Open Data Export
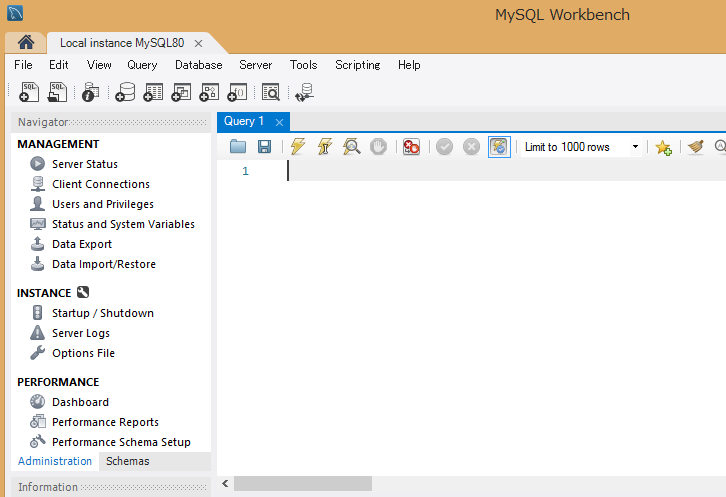This screenshot has width=726, height=497. 82,244
